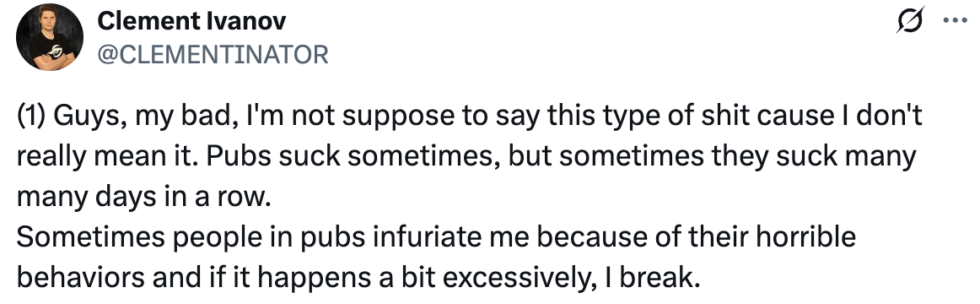Viewport: 980px width, 304px height.
Task: Click the line "many days in a row."
Action: [x=145, y=198]
